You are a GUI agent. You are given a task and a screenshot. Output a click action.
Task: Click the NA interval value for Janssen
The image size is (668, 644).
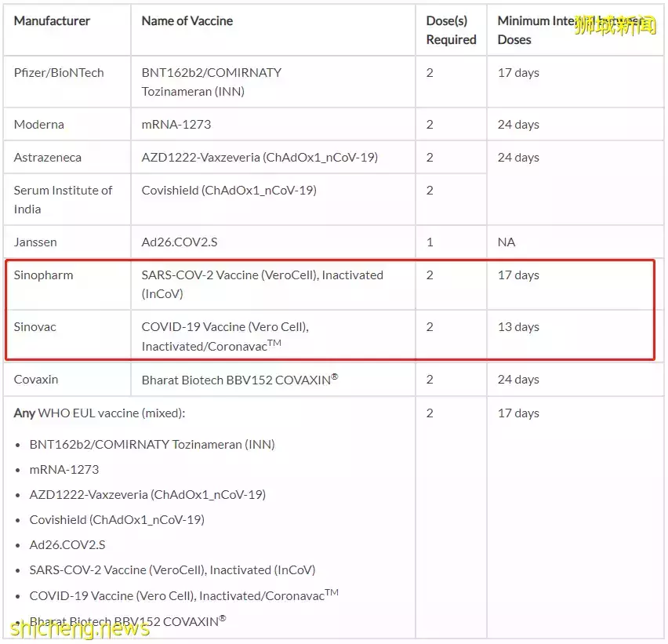(506, 242)
